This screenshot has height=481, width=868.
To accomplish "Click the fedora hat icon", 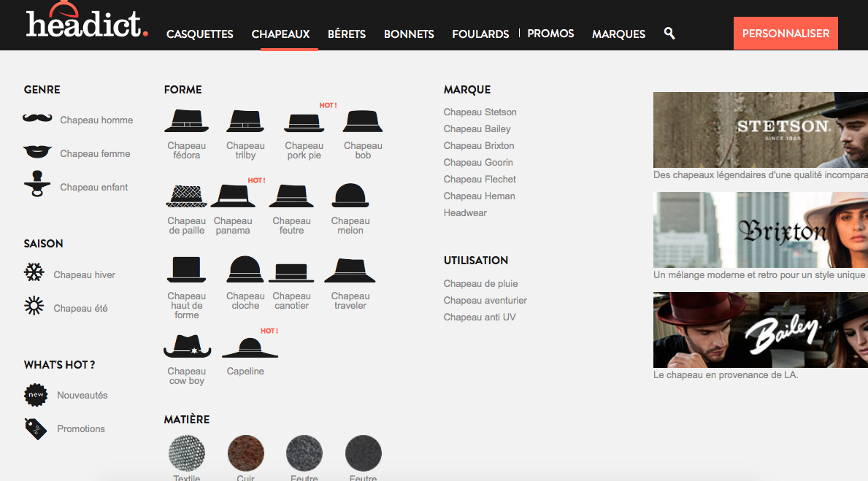I will coord(186,121).
